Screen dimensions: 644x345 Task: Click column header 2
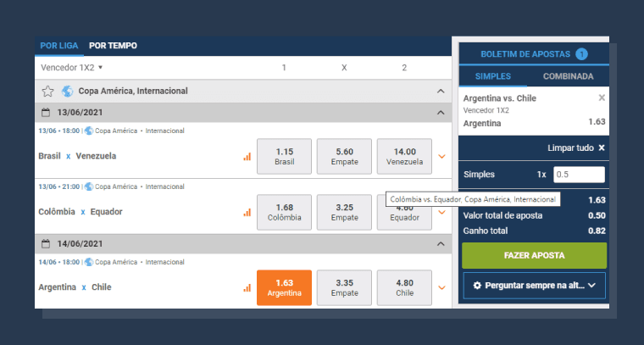(x=404, y=68)
